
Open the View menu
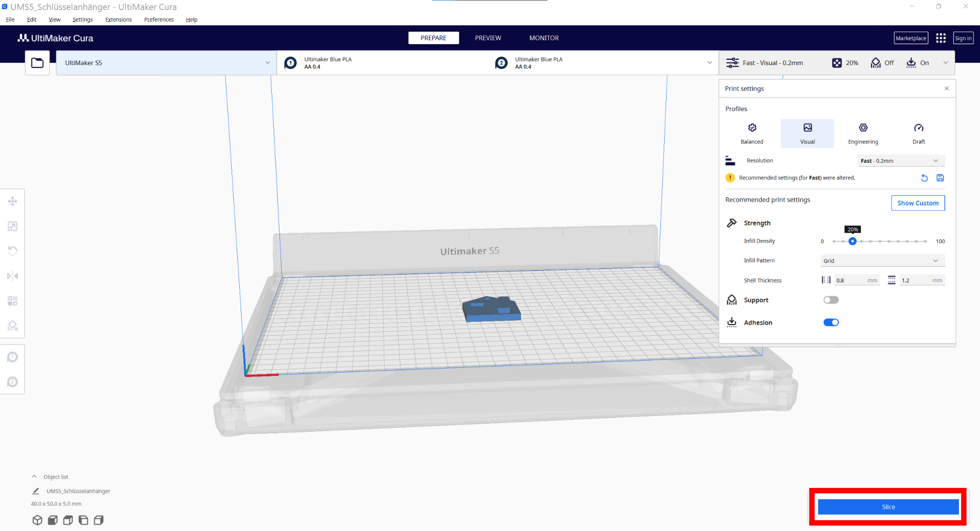(54, 20)
